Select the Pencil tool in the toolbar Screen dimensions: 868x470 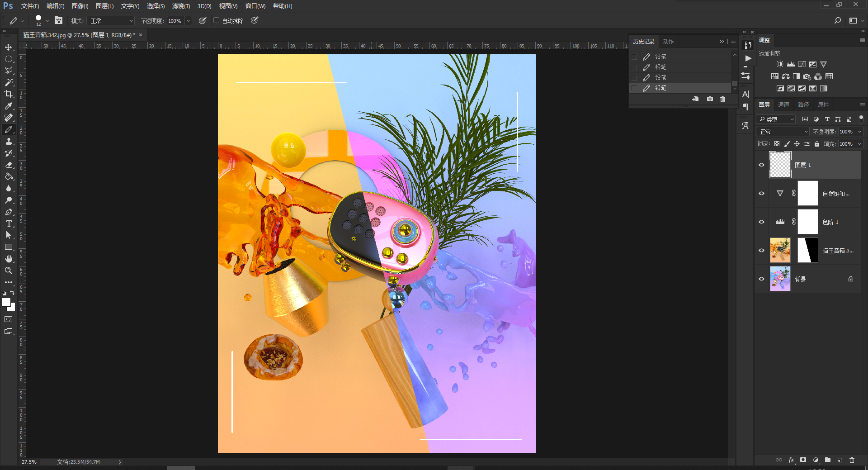pyautogui.click(x=9, y=129)
